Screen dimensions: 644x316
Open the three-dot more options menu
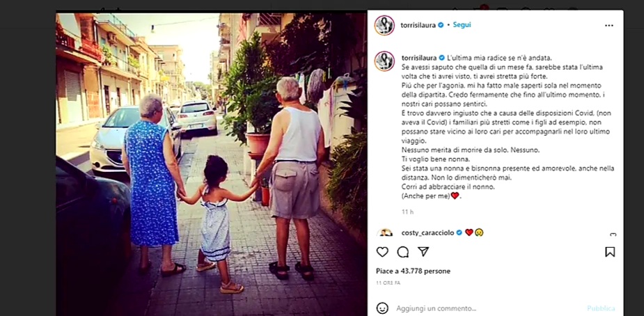(x=608, y=26)
